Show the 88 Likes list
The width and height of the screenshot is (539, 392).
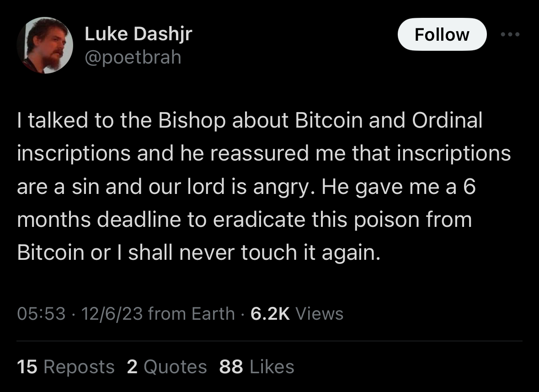[257, 367]
